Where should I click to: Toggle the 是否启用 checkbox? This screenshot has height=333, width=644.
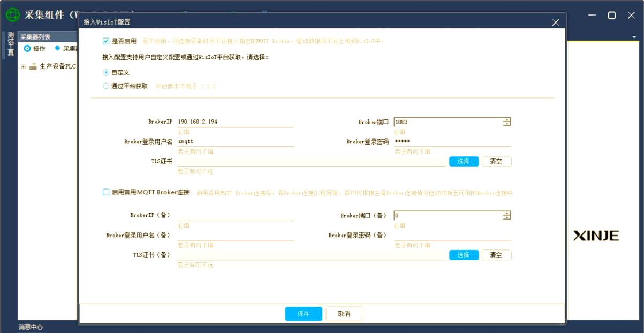[106, 41]
